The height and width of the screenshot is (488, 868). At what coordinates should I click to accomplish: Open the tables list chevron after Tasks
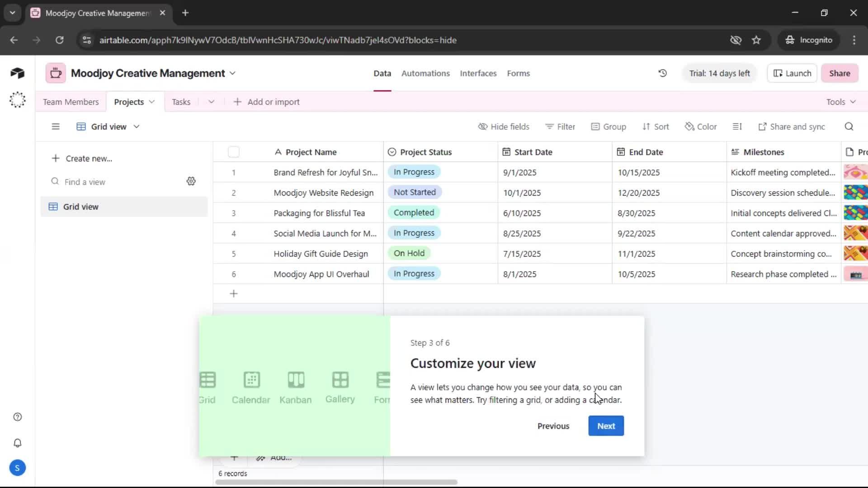pos(211,102)
